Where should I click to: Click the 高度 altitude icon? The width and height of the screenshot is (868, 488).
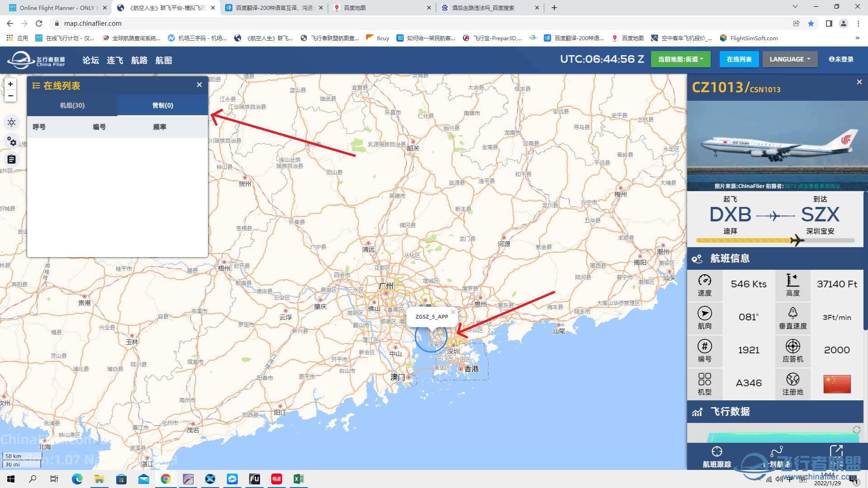tap(793, 280)
